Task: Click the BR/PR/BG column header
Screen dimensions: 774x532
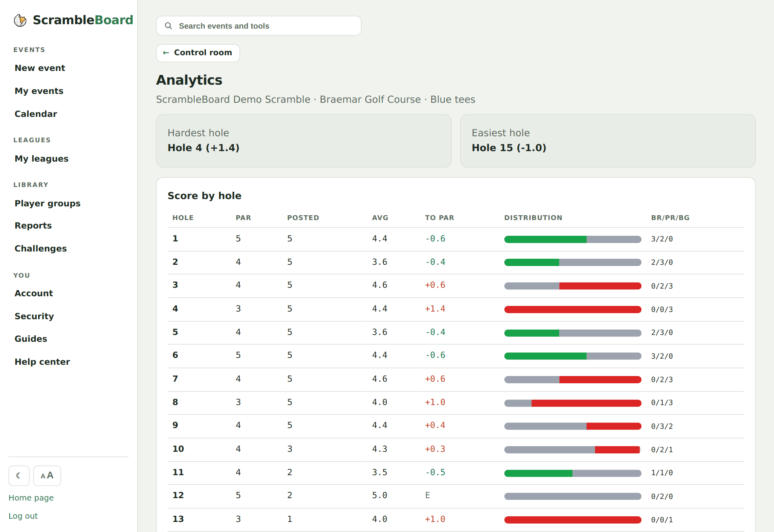Action: (x=670, y=218)
